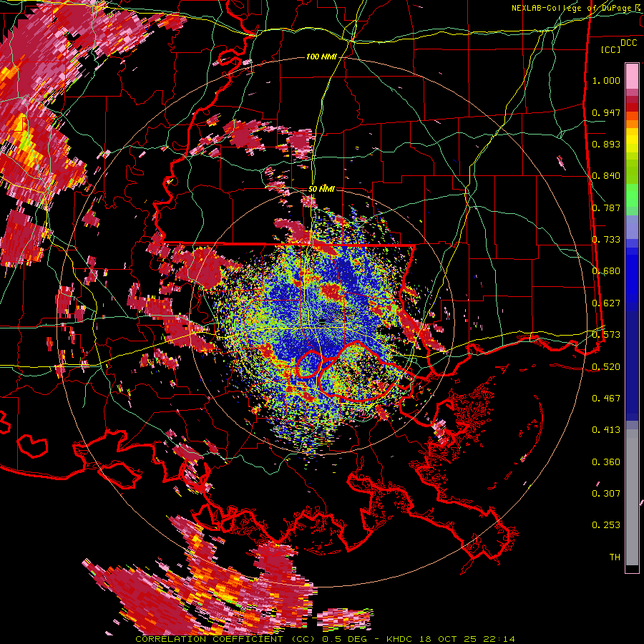The image size is (644, 644).
Task: Click the 0.947 scale value
Action: (x=606, y=112)
